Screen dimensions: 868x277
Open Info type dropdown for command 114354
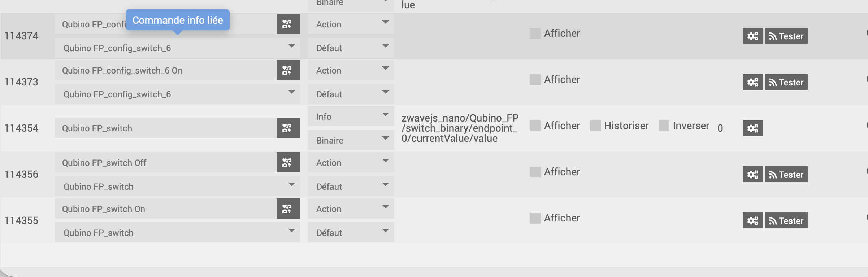(x=351, y=116)
